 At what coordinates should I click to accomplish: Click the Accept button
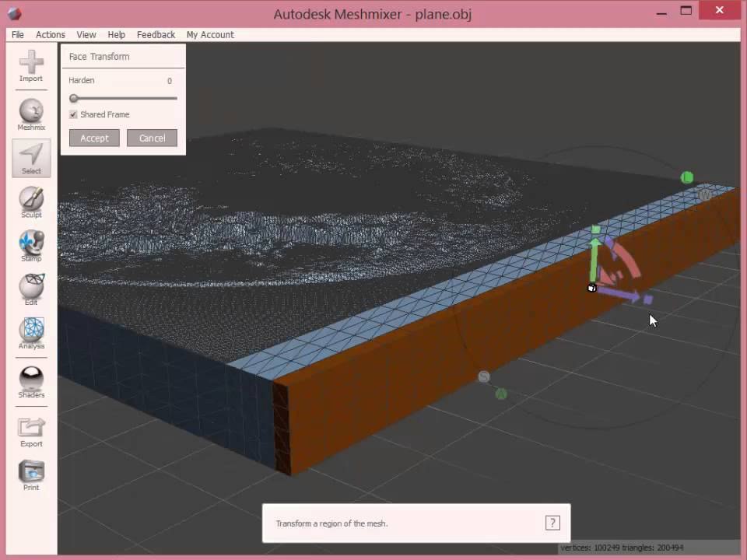94,138
